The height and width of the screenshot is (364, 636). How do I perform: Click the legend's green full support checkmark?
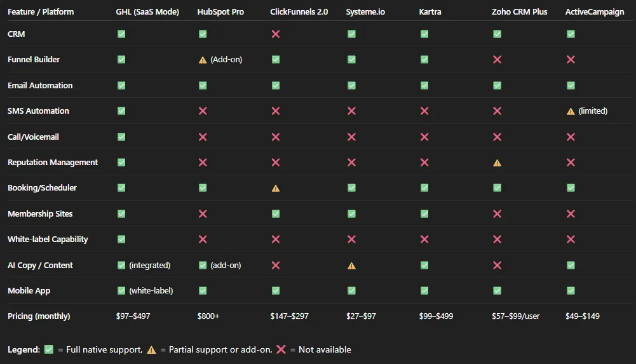pos(49,349)
